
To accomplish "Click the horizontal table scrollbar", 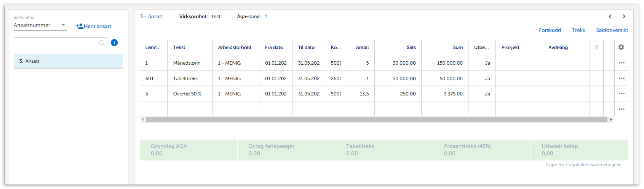I will tap(376, 119).
